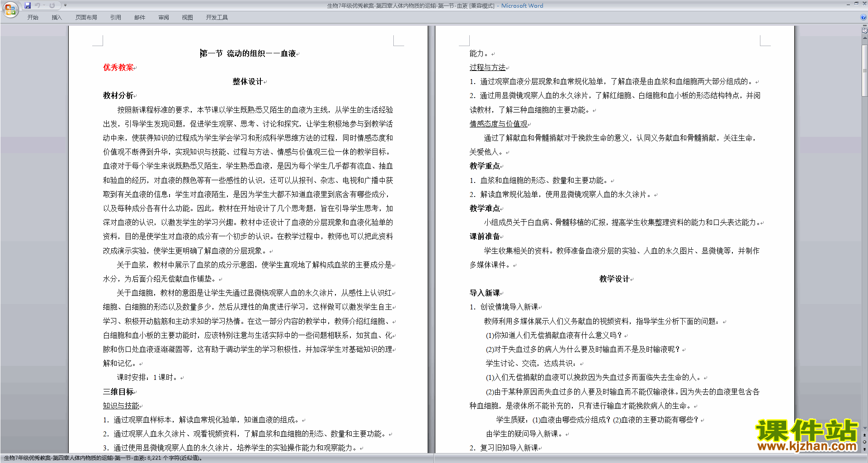The image size is (868, 463).
Task: Switch to the 引用 tab
Action: click(x=115, y=18)
